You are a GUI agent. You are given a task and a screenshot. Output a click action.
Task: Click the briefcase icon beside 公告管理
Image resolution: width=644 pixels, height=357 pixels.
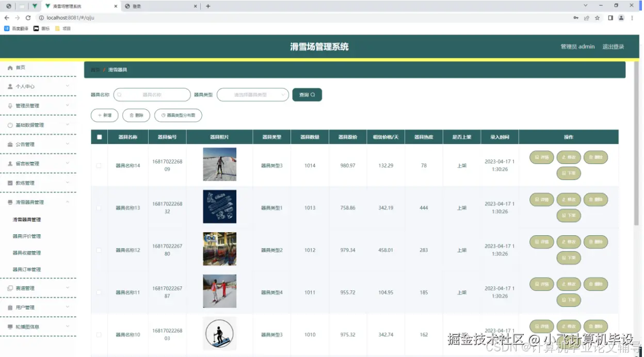10,144
